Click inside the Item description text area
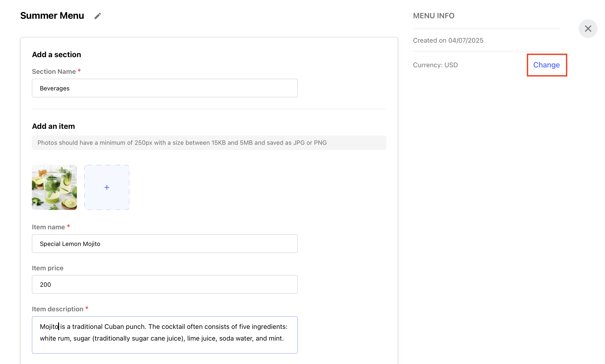The height and width of the screenshot is (364, 605). pos(165,334)
